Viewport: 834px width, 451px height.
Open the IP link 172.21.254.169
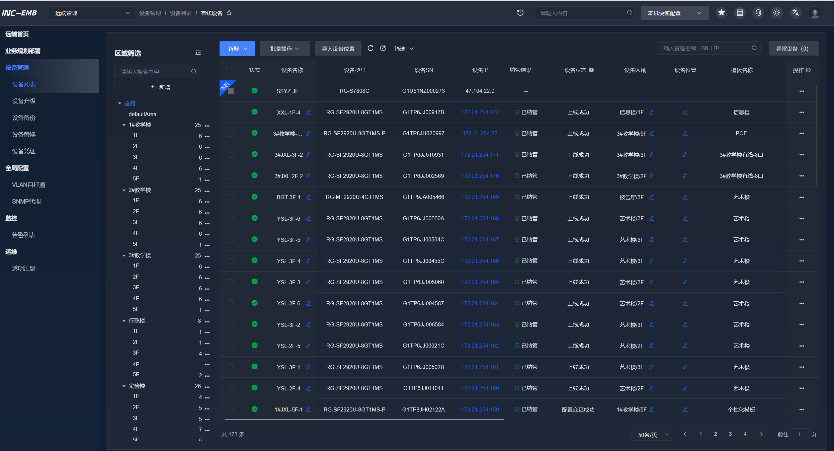480,197
